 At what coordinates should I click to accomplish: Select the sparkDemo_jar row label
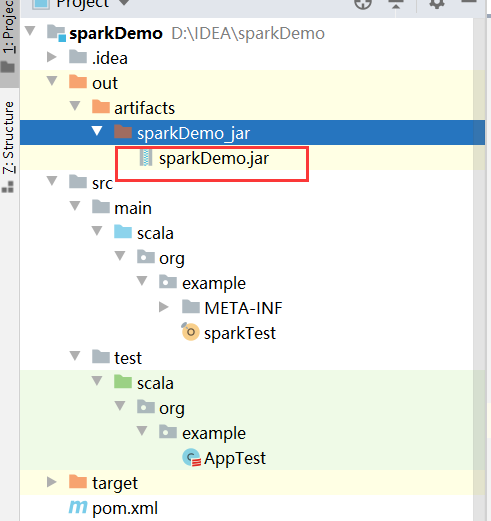click(x=193, y=134)
